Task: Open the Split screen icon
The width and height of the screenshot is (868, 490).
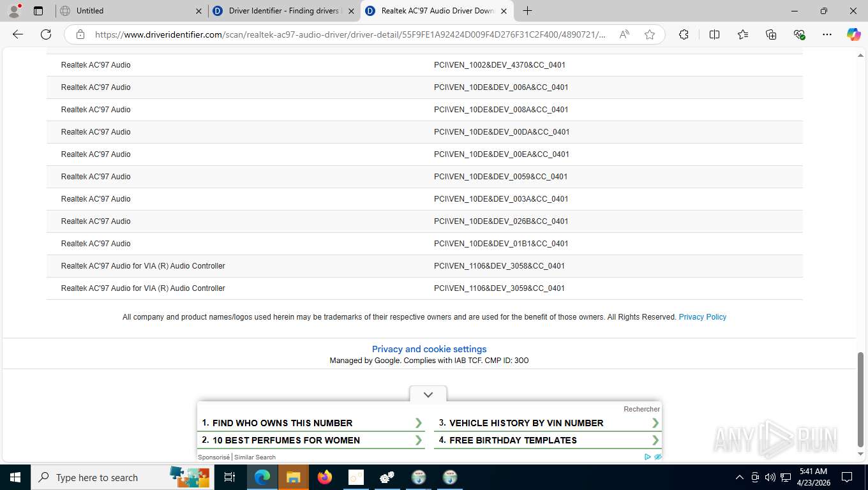Action: tap(715, 34)
